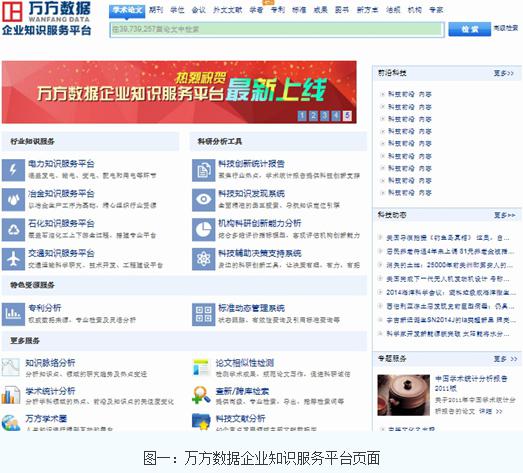Jump to banner slide 3

point(325,116)
